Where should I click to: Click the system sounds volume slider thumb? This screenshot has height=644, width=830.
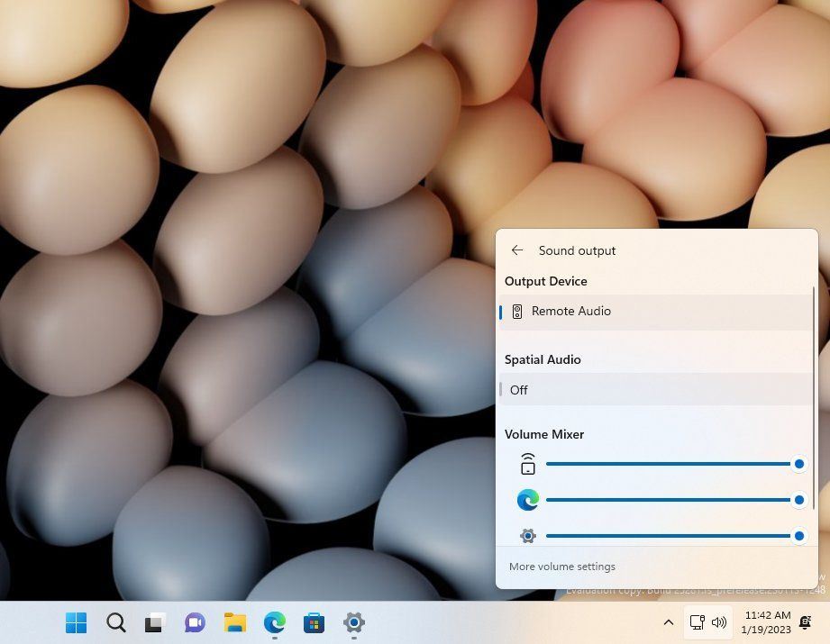pos(798,464)
